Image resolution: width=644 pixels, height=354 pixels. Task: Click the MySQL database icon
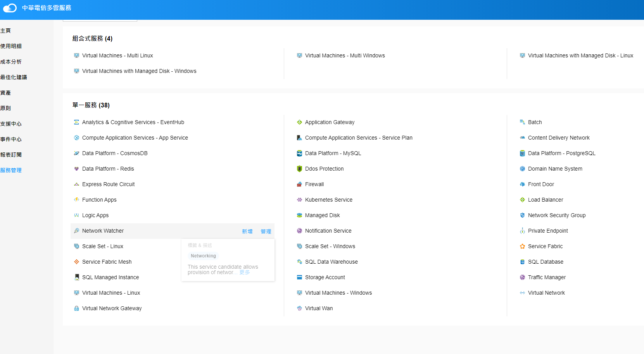299,153
